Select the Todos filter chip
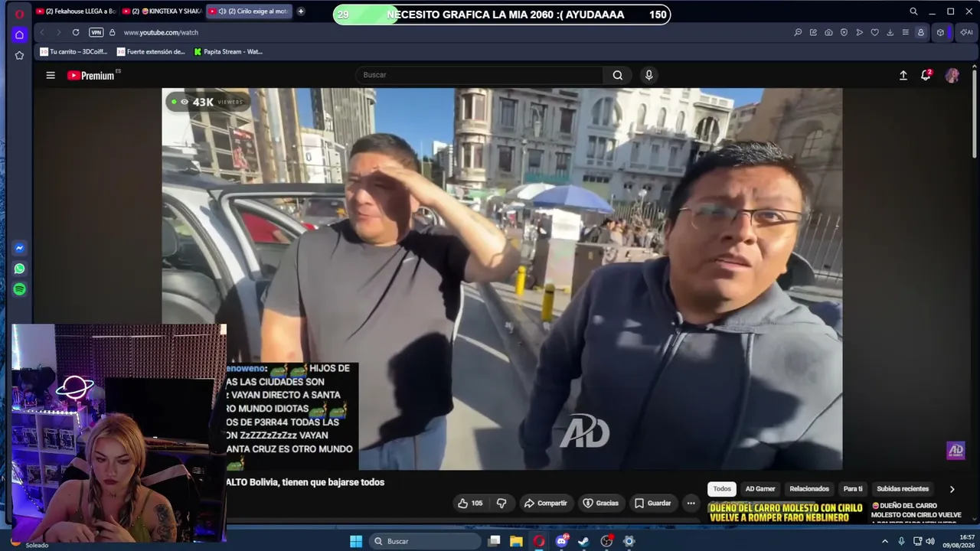 tap(722, 489)
